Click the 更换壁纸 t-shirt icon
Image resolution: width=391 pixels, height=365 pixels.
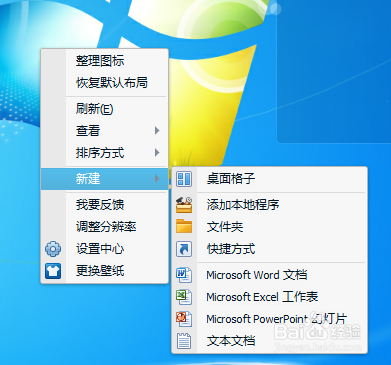click(x=53, y=271)
